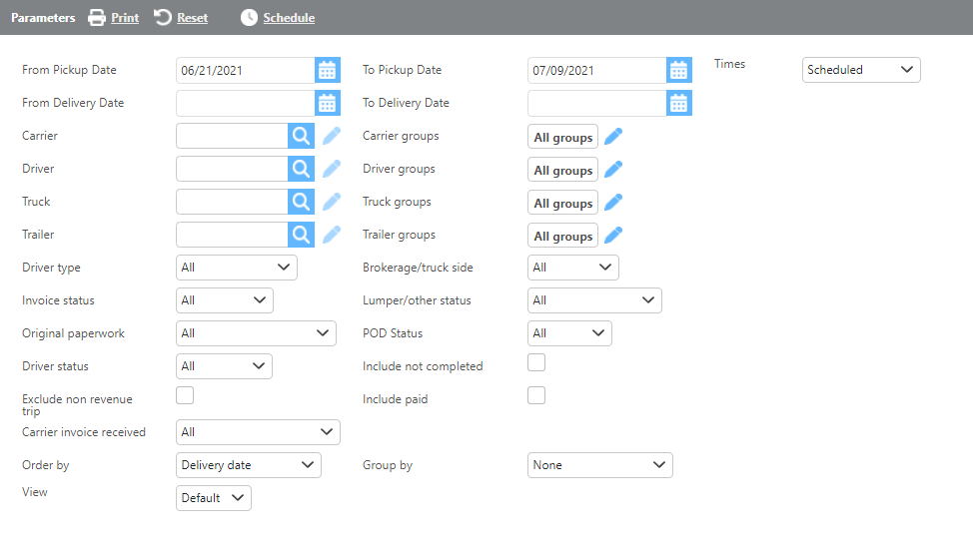Expand the Group by dropdown

[599, 465]
